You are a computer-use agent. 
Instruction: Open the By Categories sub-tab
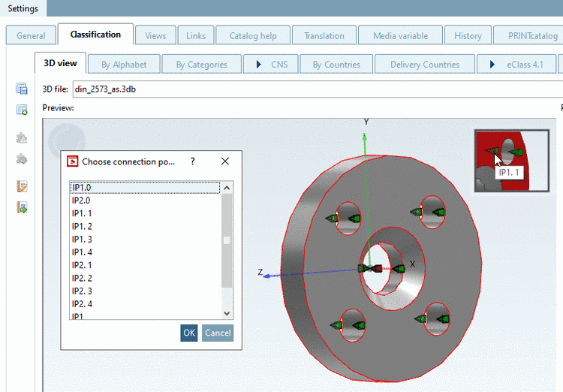[x=201, y=65]
